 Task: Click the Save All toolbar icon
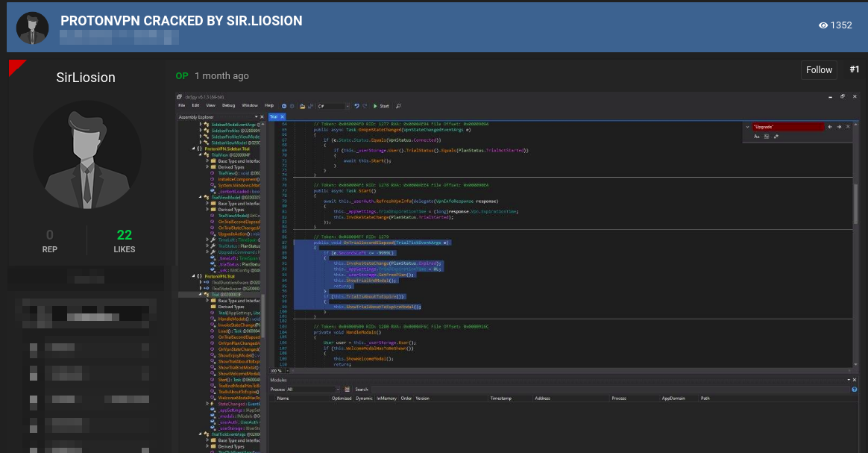point(310,106)
